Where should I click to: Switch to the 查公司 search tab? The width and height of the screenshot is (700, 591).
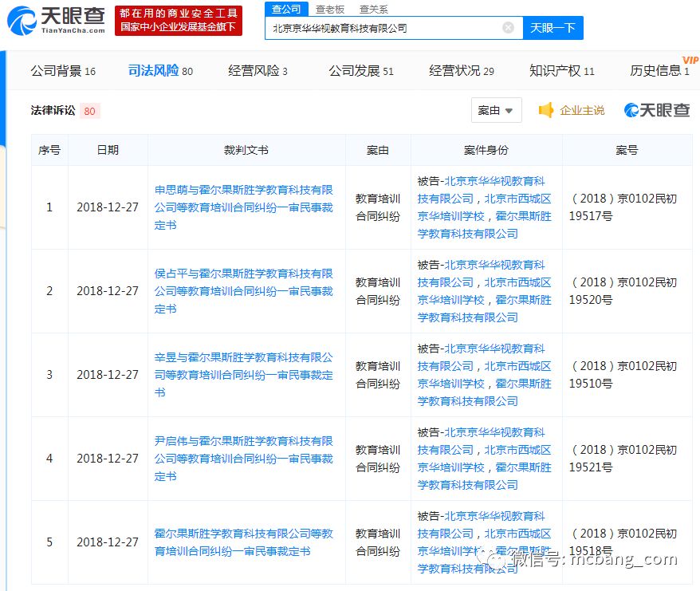(286, 9)
